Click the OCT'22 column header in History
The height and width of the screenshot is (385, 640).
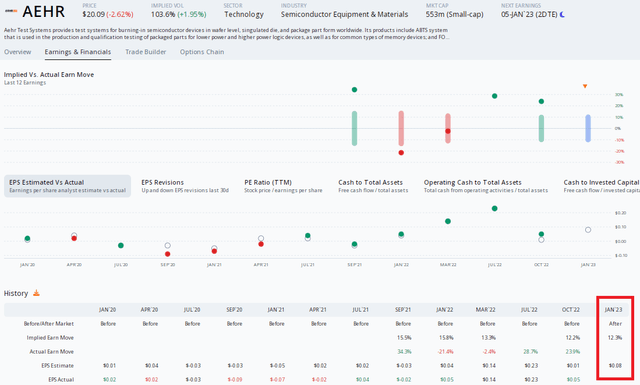tap(571, 310)
